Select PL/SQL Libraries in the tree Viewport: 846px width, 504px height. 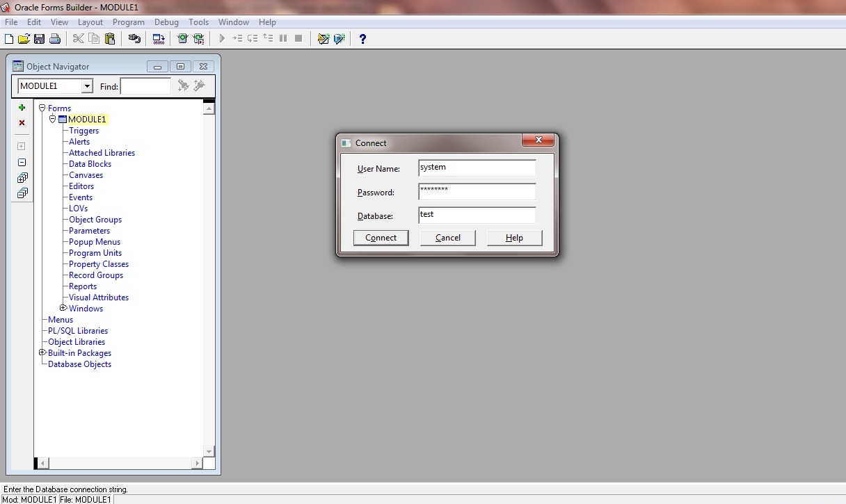78,331
